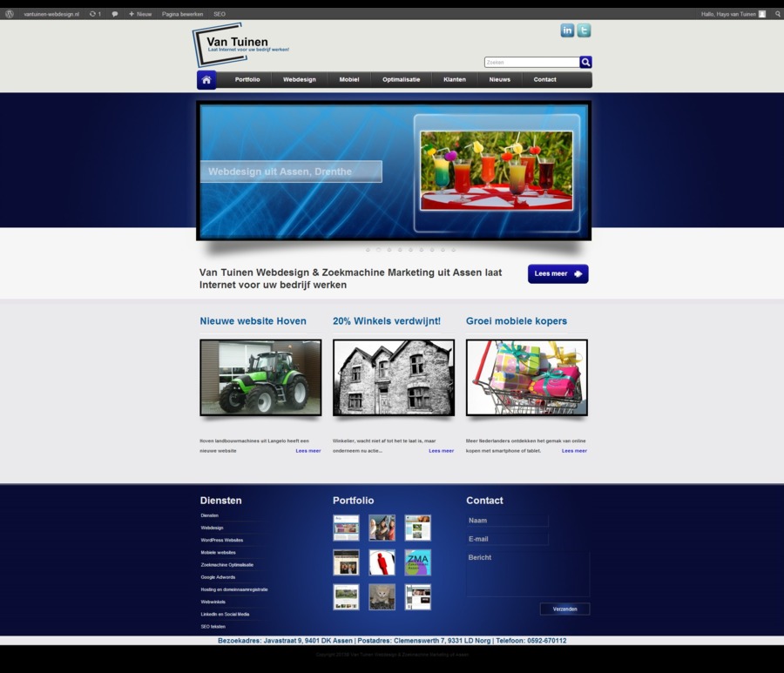The width and height of the screenshot is (784, 673).
Task: Click the blue search magnifier button
Action: (586, 62)
